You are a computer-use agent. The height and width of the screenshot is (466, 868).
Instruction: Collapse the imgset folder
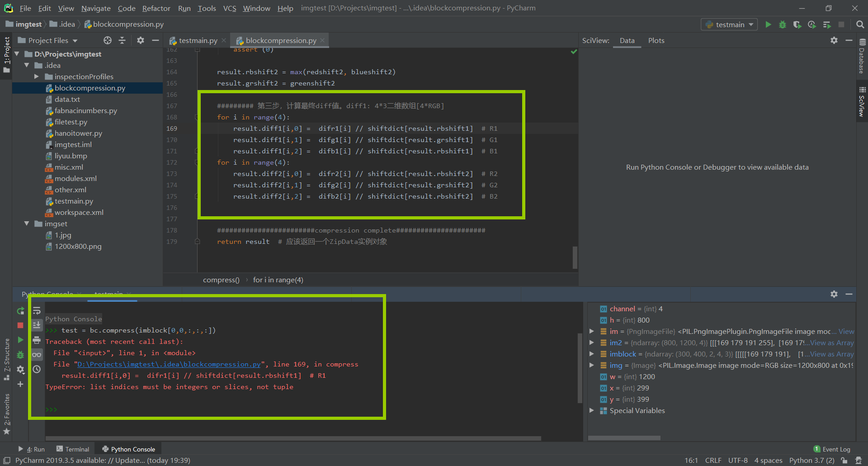pyautogui.click(x=27, y=223)
